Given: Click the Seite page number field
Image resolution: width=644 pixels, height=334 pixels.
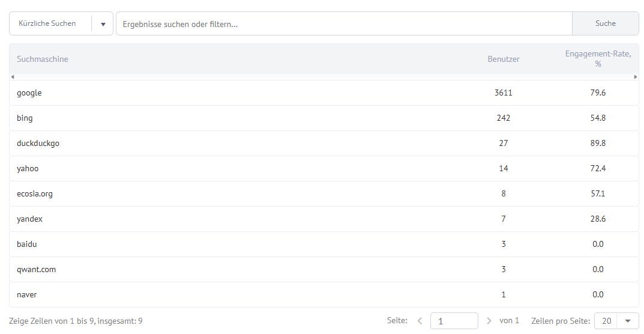Looking at the screenshot, I should [454, 321].
